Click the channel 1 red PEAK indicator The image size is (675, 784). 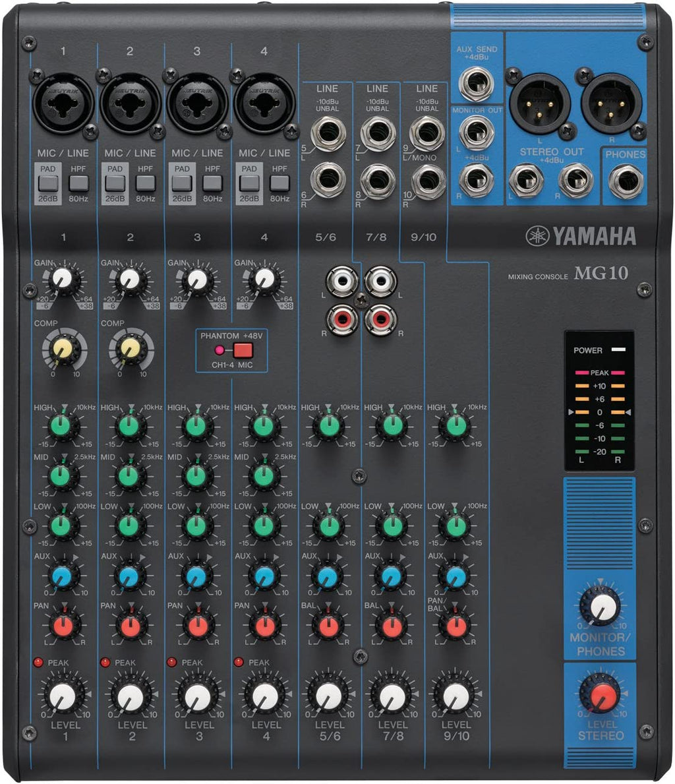click(x=38, y=662)
